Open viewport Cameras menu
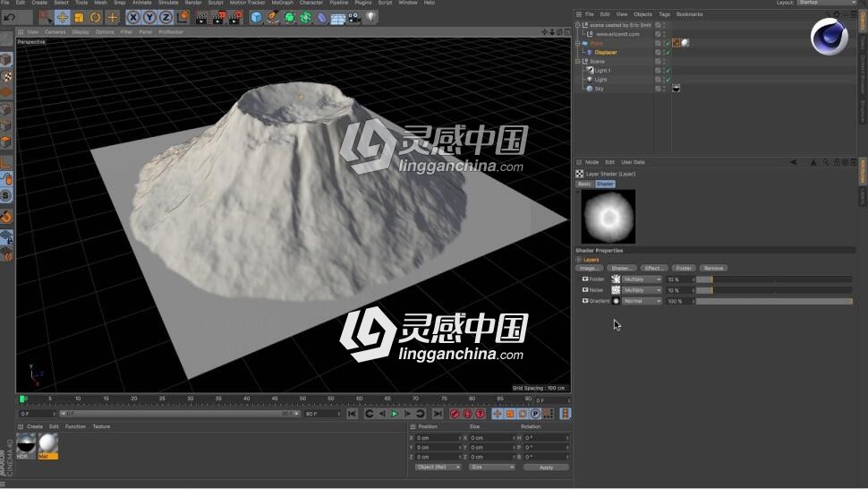Image resolution: width=868 pixels, height=489 pixels. [55, 32]
